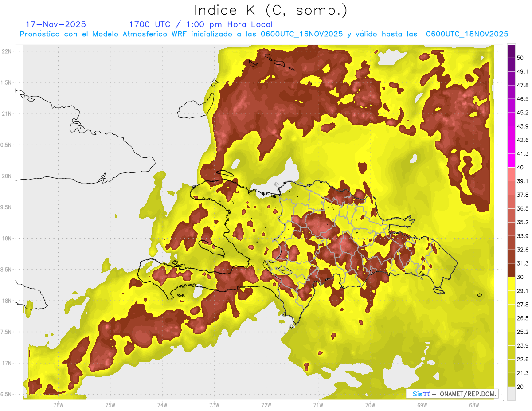
Task: Click the '74W' longitude label
Action: click(x=162, y=405)
